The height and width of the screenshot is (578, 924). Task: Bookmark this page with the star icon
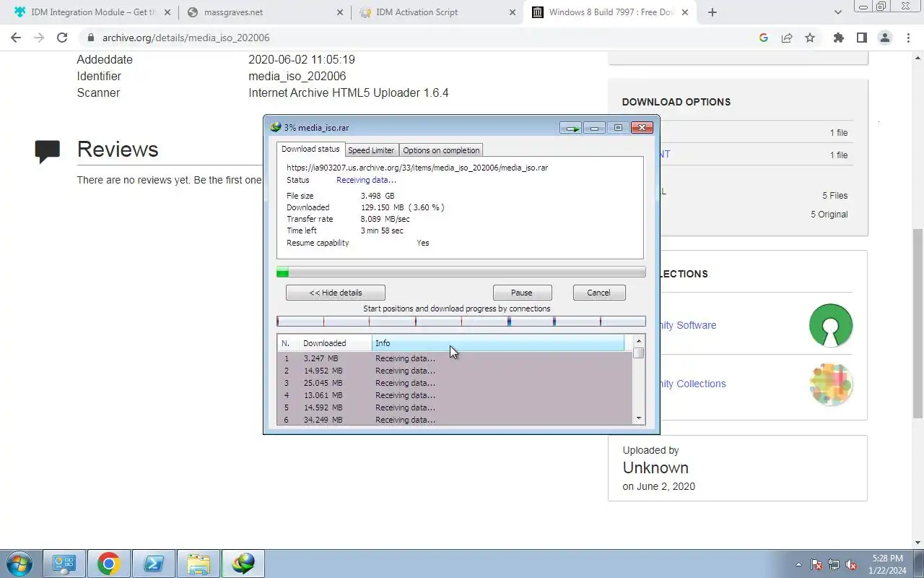pos(810,38)
